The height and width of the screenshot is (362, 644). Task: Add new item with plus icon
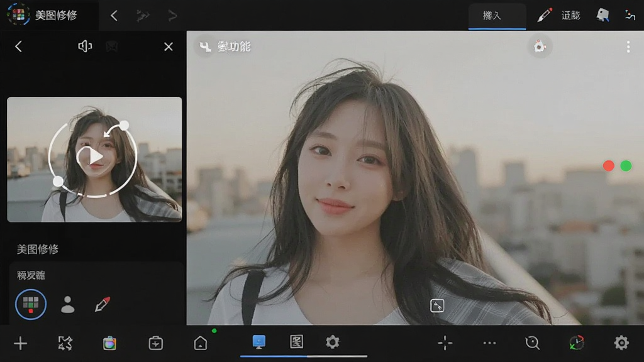(20, 343)
